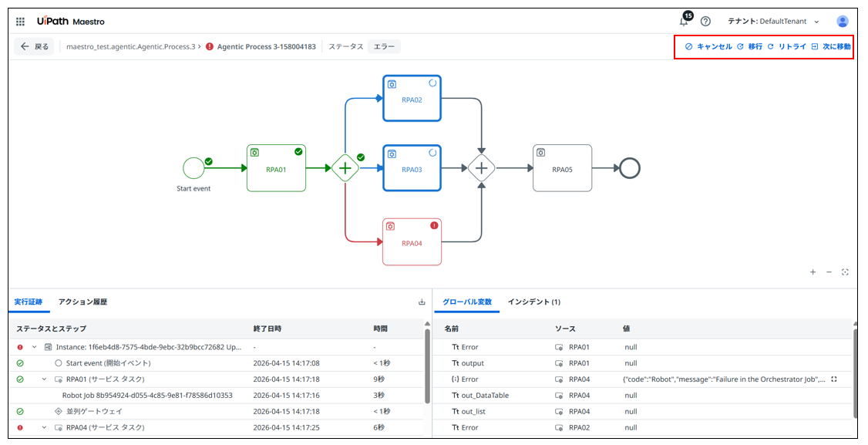Open the notifications bell
This screenshot has height=445, width=868.
(x=684, y=22)
